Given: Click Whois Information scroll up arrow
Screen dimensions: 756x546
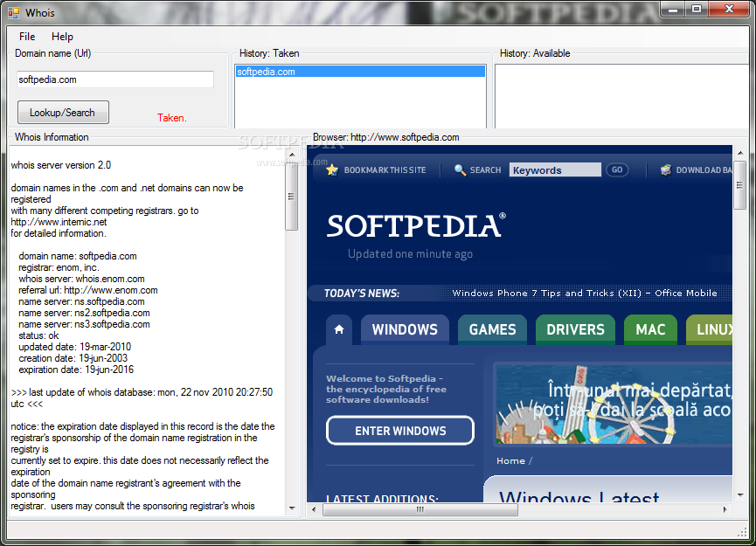Looking at the screenshot, I should click(292, 155).
